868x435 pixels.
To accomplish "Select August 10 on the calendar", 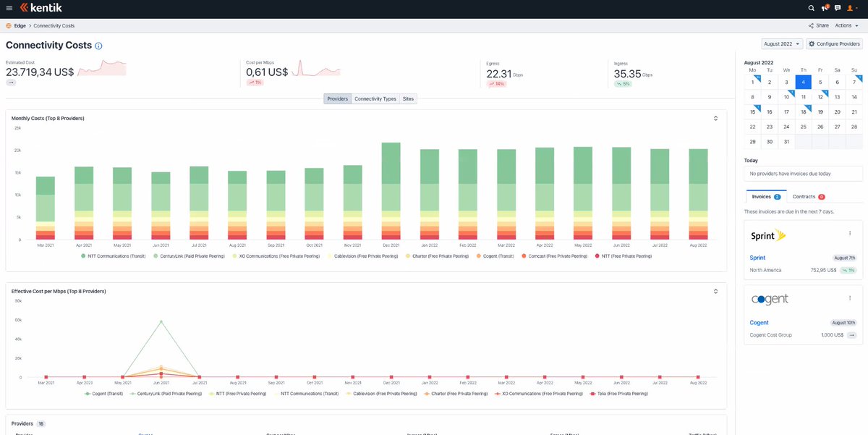I will (787, 97).
